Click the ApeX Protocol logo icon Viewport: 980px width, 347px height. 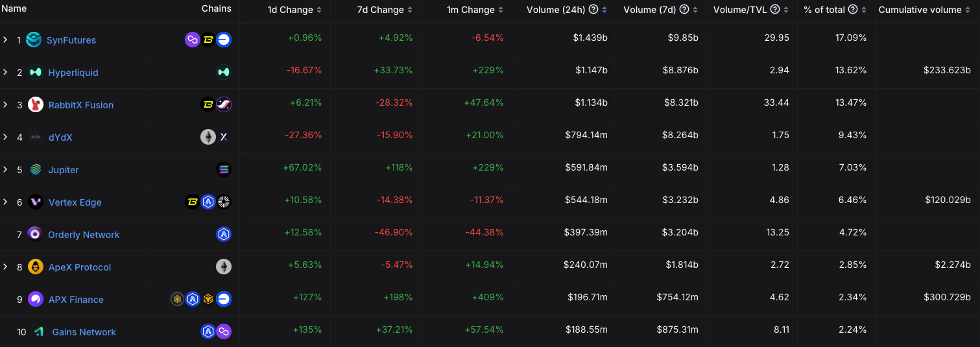pos(36,267)
